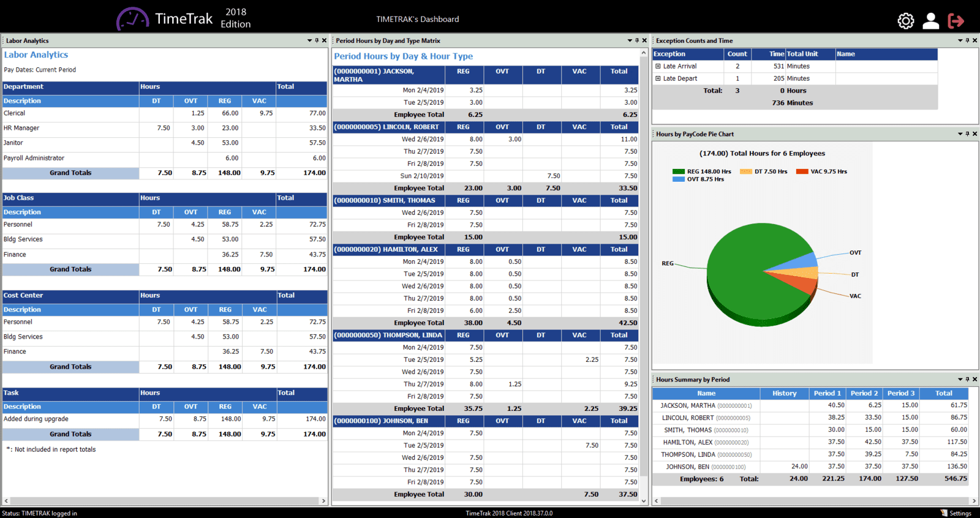
Task: Click the Janitor department row
Action: 165,143
